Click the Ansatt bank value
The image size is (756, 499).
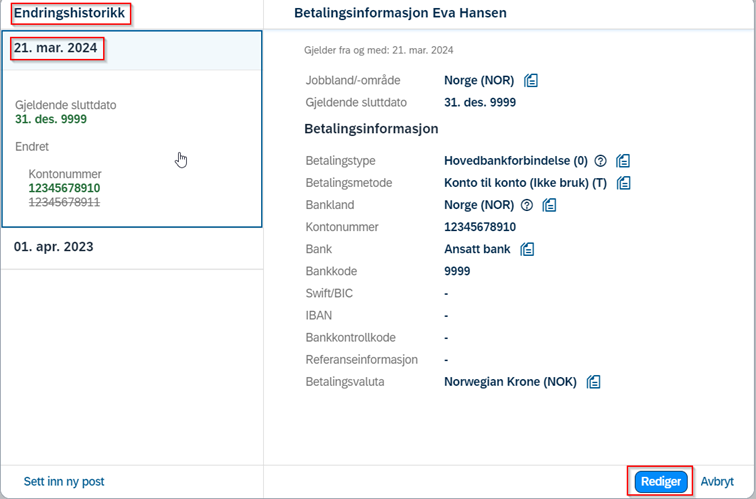click(x=477, y=249)
